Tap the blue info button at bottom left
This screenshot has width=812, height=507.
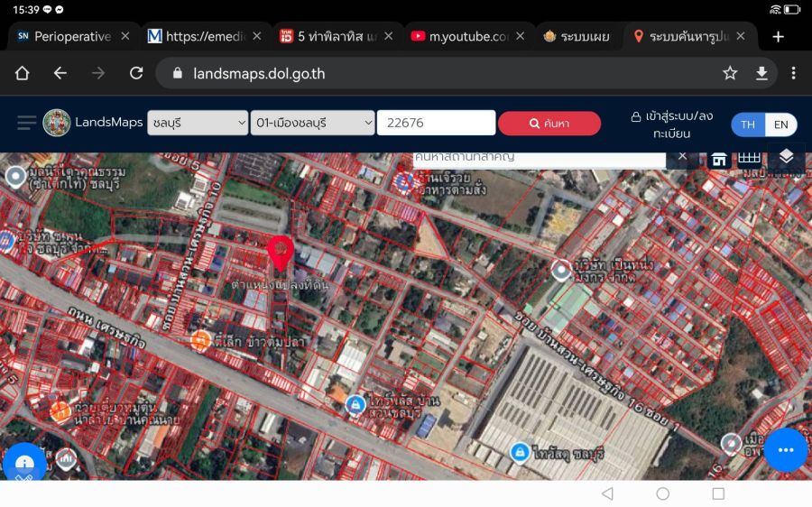pos(24,463)
